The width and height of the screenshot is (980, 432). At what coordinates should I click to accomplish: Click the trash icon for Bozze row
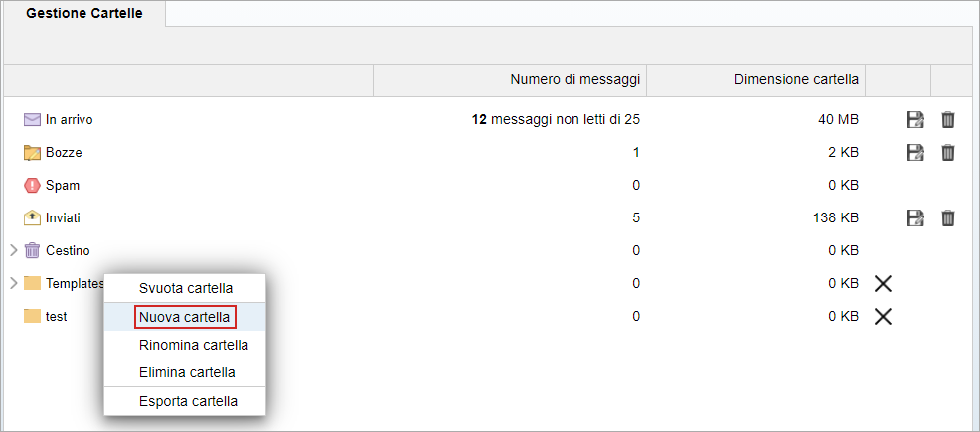pos(948,153)
